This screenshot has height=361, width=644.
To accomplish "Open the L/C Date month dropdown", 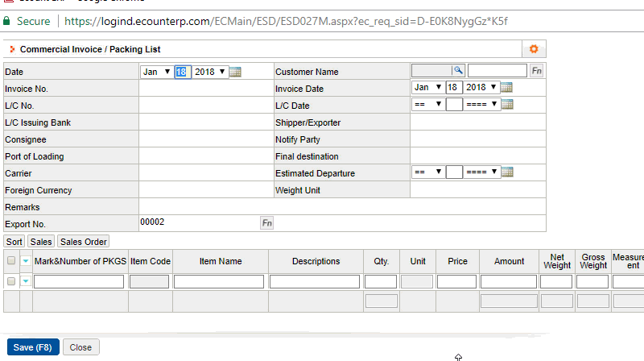I will (428, 104).
